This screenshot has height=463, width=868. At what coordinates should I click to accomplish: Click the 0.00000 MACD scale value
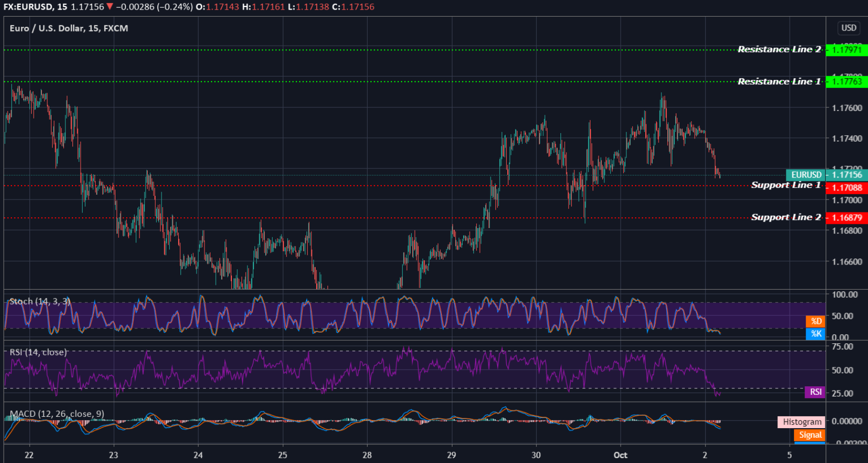pos(847,421)
